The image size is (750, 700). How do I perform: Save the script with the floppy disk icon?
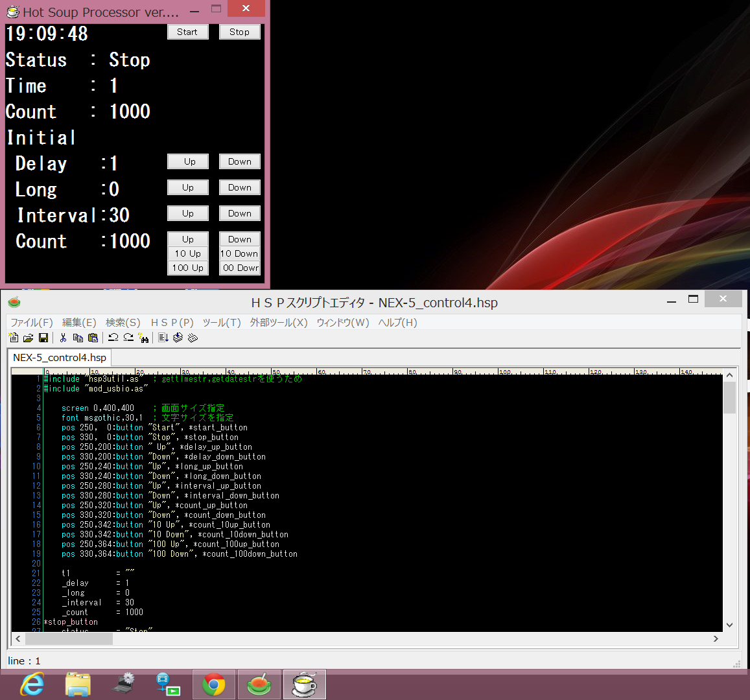43,338
